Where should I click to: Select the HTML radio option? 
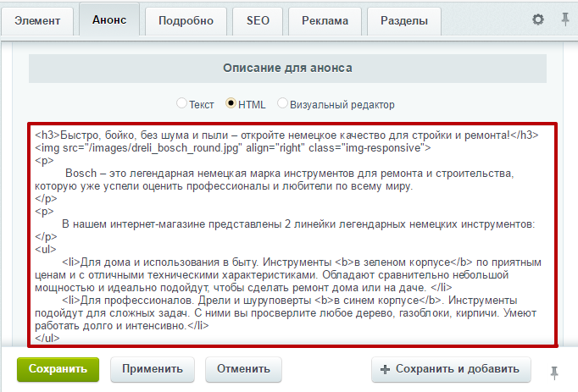pyautogui.click(x=231, y=103)
